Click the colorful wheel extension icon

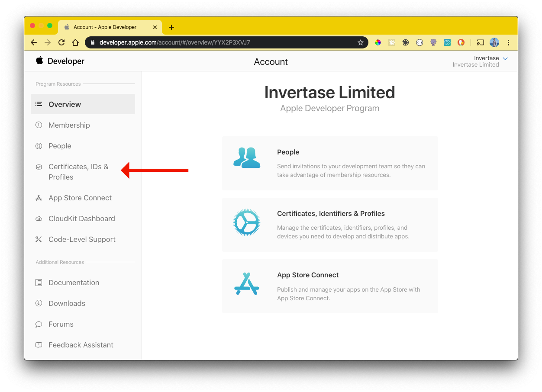pos(378,42)
